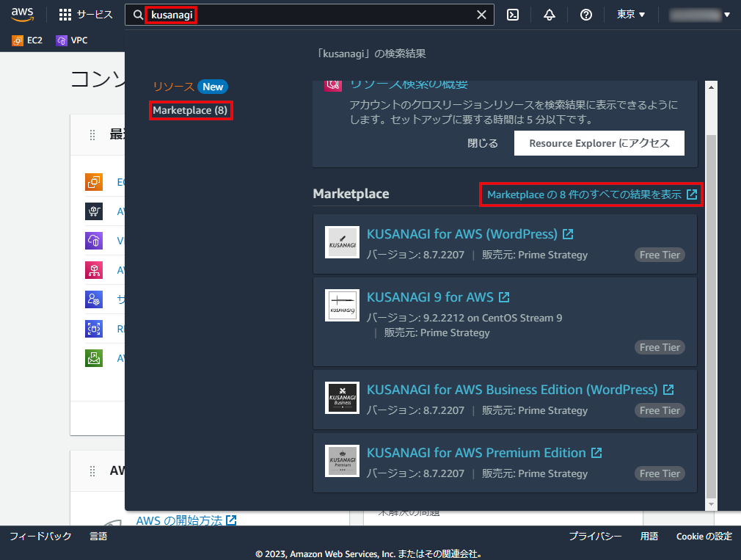Viewport: 741px width, 560px height.
Task: Open the services grid icon menu
Action: 65,15
